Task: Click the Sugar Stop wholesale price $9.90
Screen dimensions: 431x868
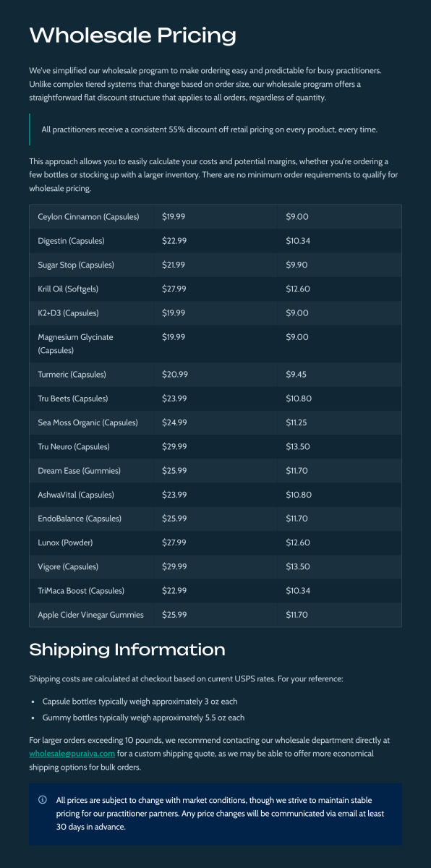Action: [x=297, y=265]
